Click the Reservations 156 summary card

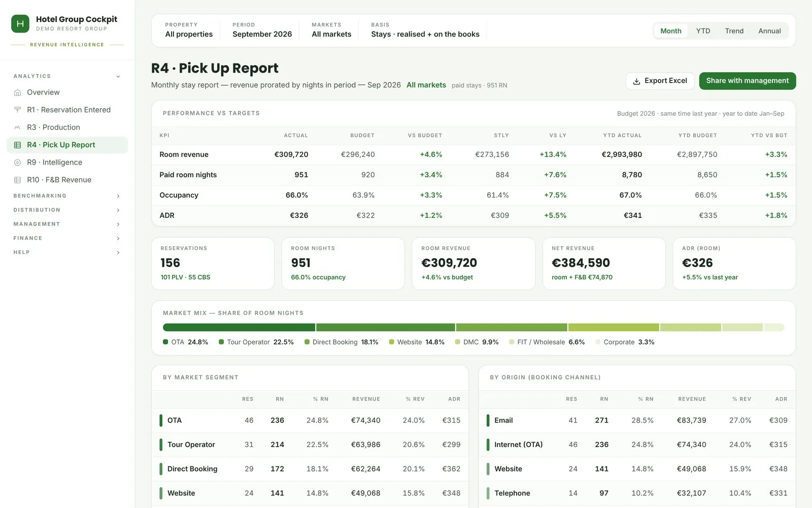coord(213,264)
